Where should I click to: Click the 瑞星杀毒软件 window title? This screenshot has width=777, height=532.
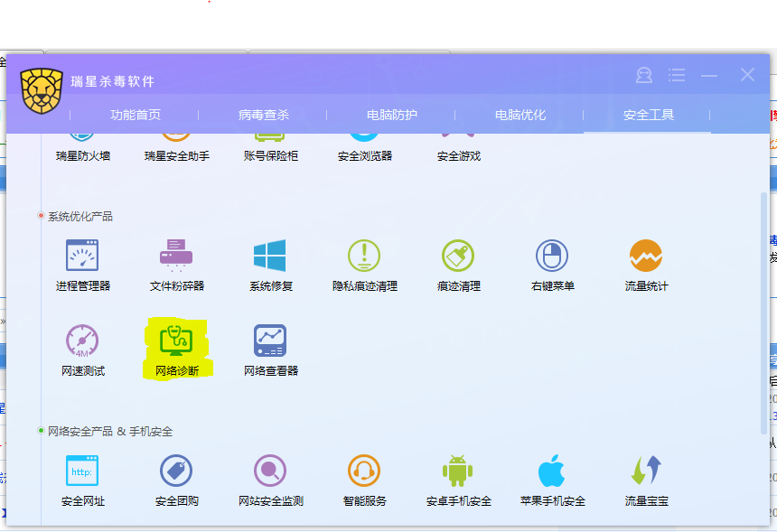tap(113, 81)
